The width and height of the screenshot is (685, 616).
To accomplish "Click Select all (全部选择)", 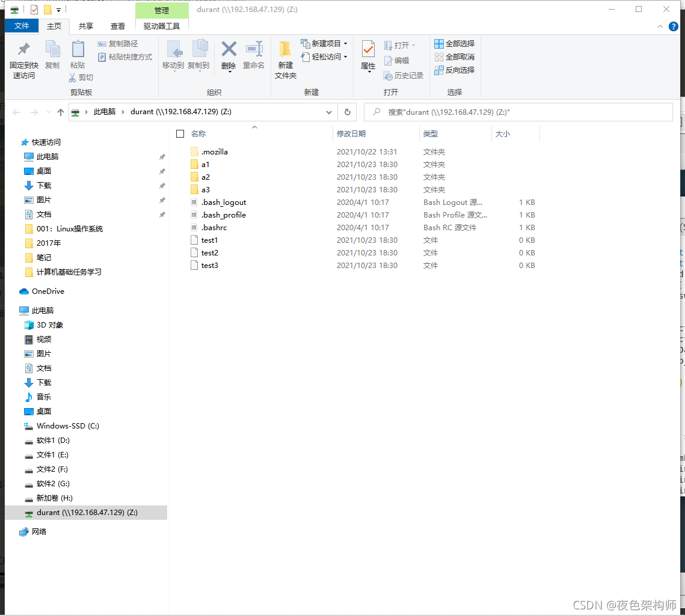I will click(454, 44).
